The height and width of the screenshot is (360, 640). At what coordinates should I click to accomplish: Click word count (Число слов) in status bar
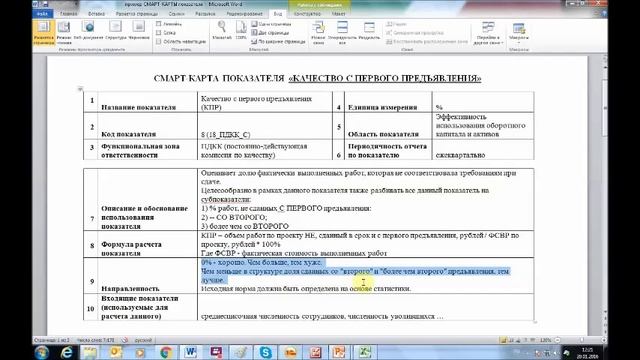pos(96,340)
